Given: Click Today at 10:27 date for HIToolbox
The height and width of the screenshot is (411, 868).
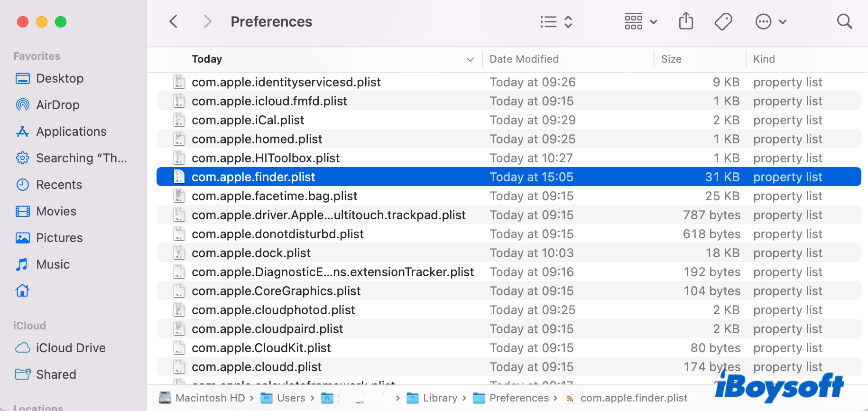Looking at the screenshot, I should [x=531, y=158].
